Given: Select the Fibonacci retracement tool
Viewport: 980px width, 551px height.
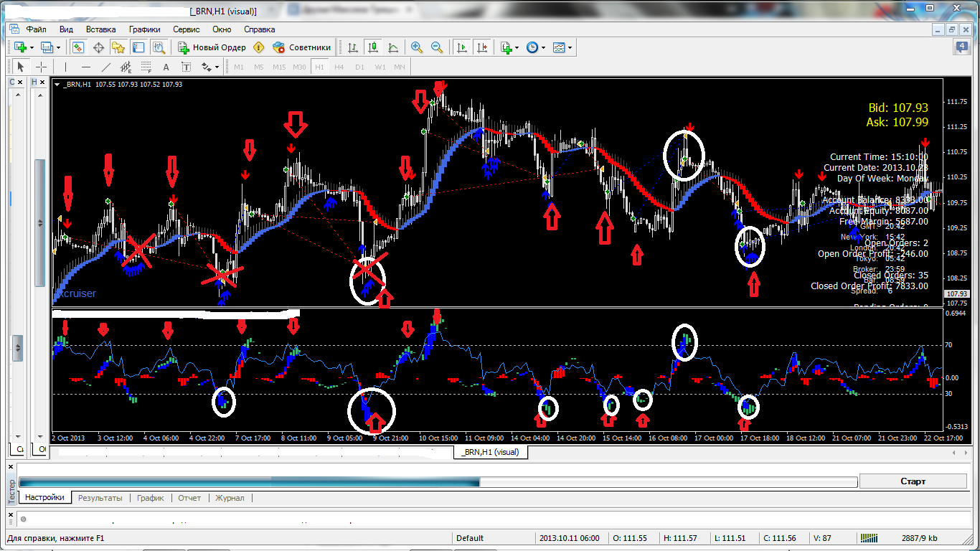Looking at the screenshot, I should pyautogui.click(x=146, y=67).
